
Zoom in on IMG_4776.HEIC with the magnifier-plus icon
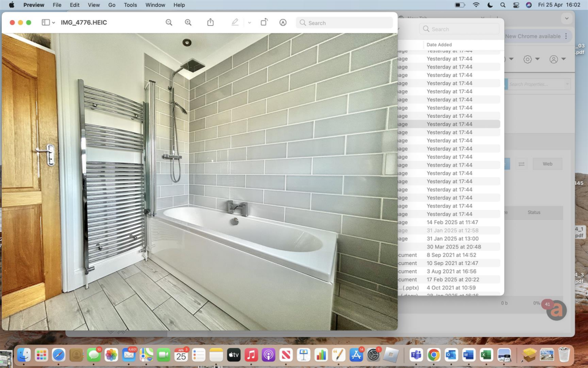click(188, 23)
